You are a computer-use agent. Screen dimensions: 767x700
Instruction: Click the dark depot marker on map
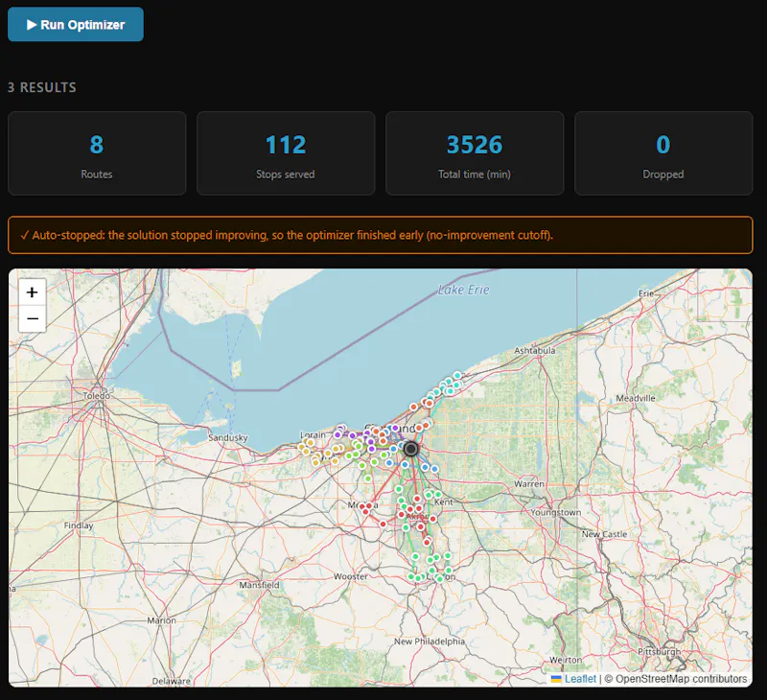(411, 449)
